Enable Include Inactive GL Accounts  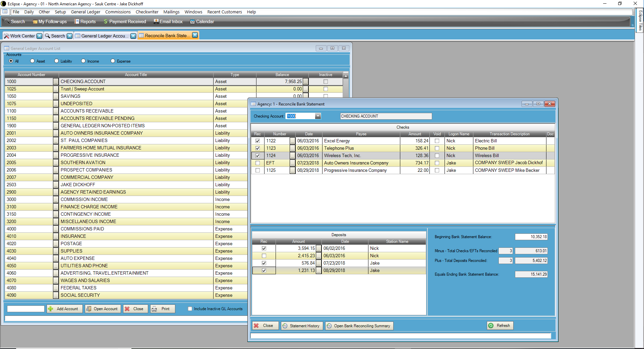point(190,309)
